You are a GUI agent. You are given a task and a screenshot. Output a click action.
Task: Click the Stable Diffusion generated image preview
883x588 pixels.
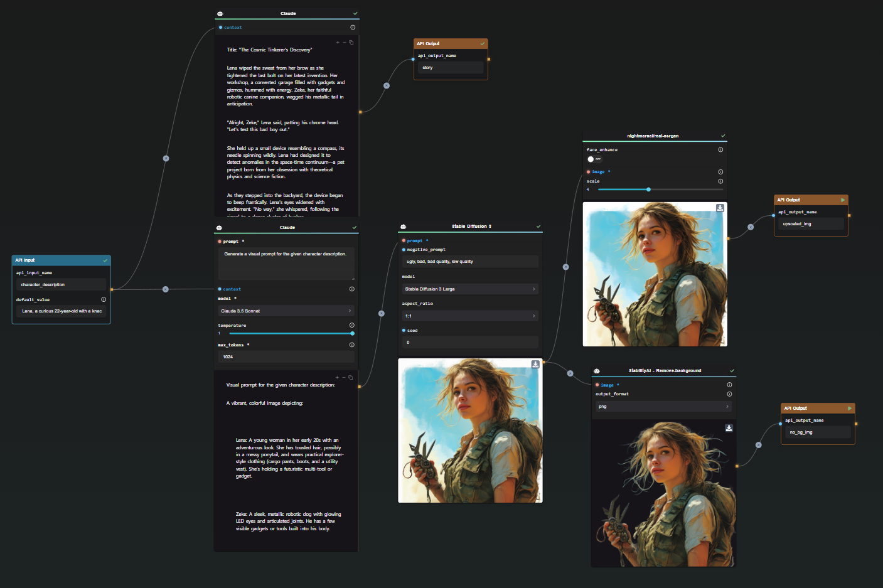click(470, 430)
